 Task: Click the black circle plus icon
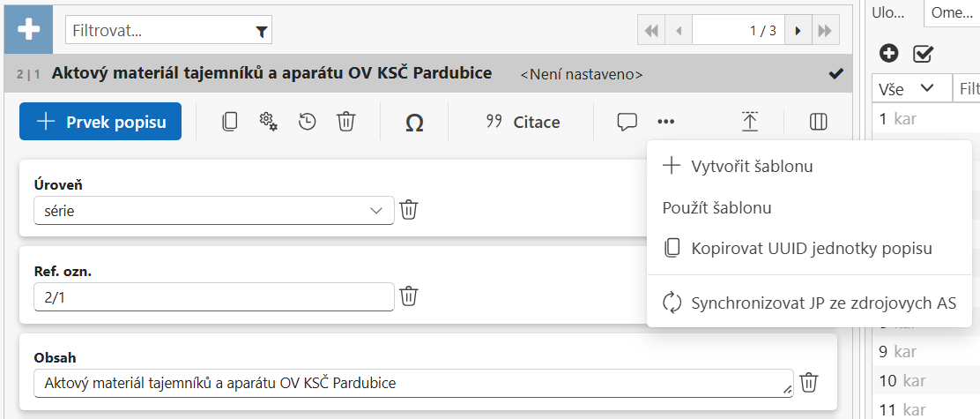pos(888,54)
